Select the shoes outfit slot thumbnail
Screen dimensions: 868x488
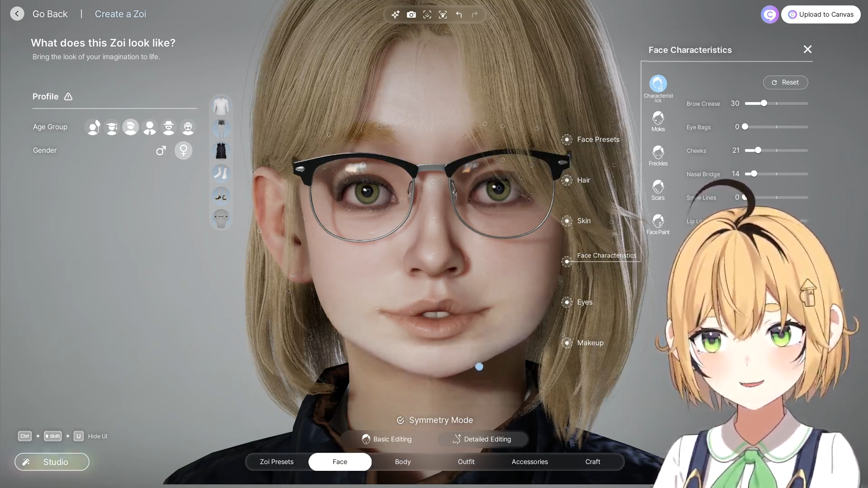point(221,196)
